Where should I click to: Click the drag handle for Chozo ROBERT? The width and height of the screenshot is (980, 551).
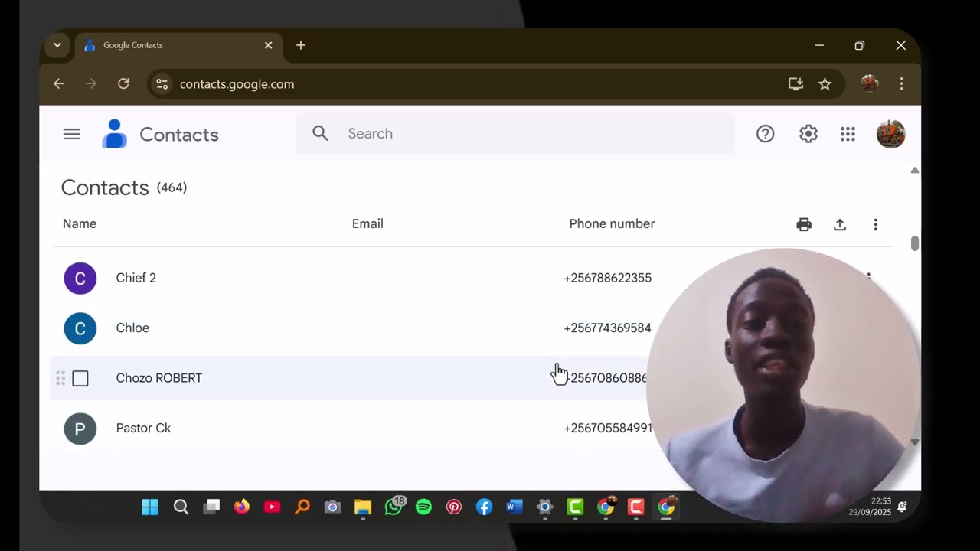[60, 378]
